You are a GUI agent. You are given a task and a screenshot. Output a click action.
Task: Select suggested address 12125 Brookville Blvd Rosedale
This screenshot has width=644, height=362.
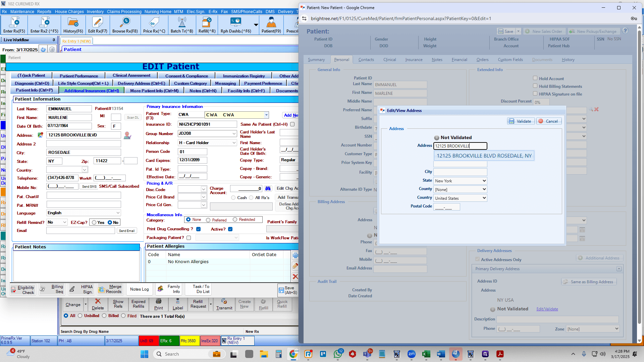point(484,156)
